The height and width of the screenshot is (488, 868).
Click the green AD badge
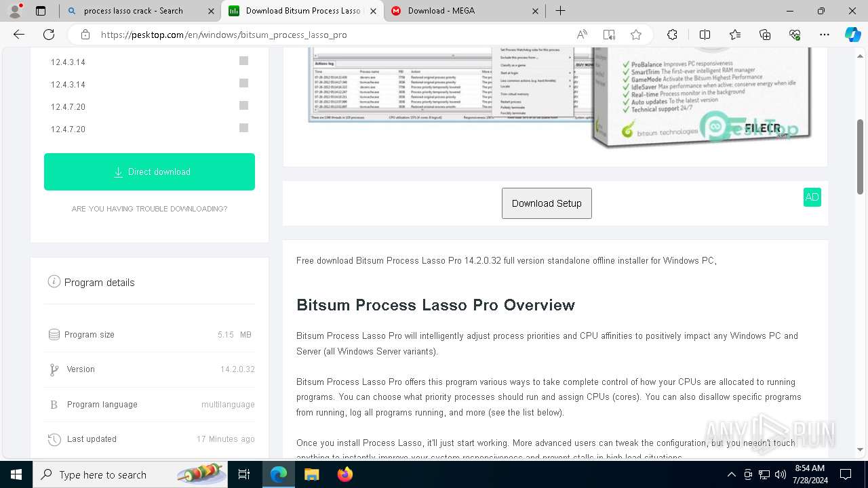click(812, 197)
